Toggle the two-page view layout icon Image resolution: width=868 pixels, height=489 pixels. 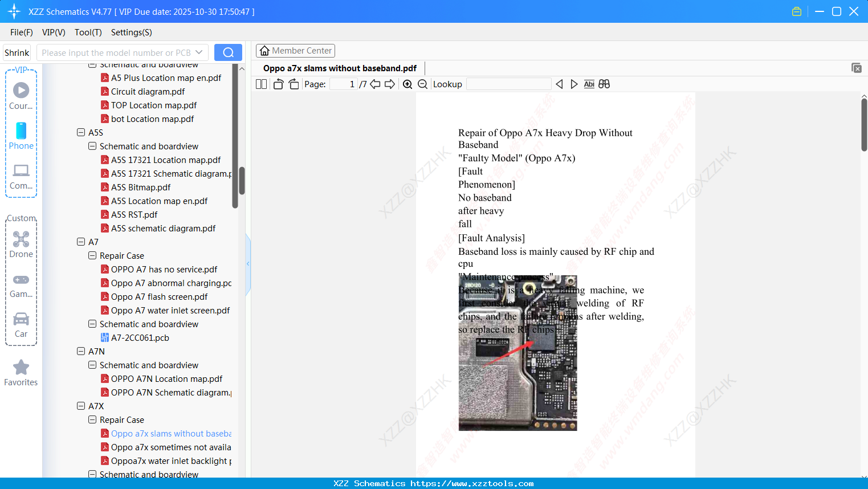pos(262,84)
